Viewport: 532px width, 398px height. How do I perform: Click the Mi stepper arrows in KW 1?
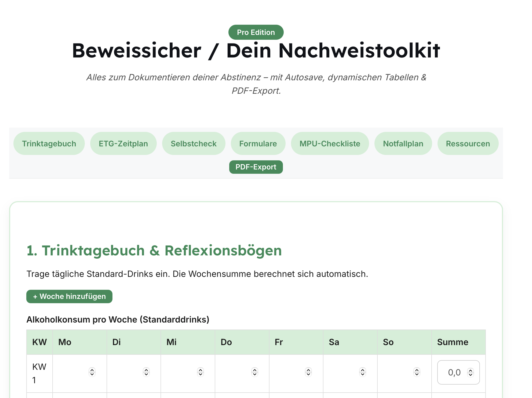[x=201, y=372]
